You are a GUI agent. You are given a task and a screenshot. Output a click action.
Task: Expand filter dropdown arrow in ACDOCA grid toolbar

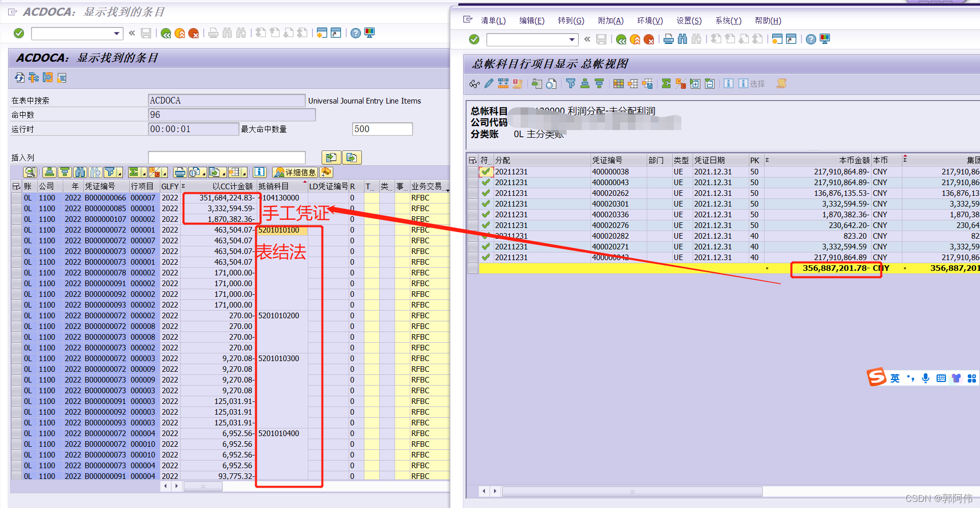(x=119, y=172)
